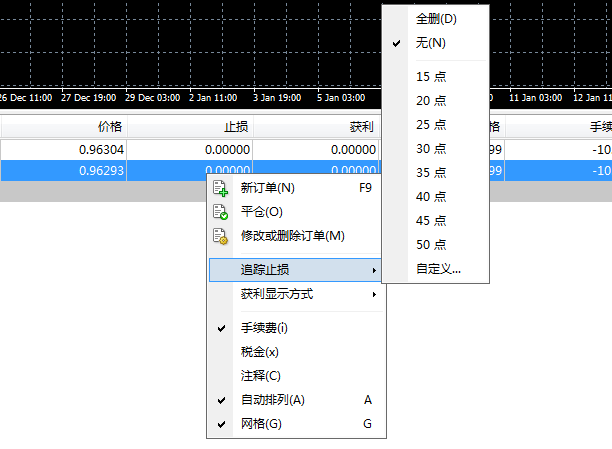This screenshot has width=612, height=449.
Task: Click the 价格 column header
Action: [109, 127]
